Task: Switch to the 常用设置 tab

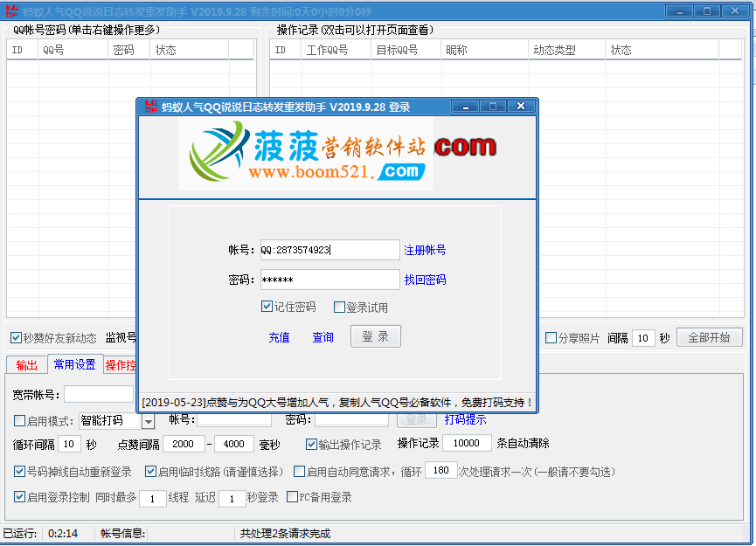Action: click(x=75, y=364)
